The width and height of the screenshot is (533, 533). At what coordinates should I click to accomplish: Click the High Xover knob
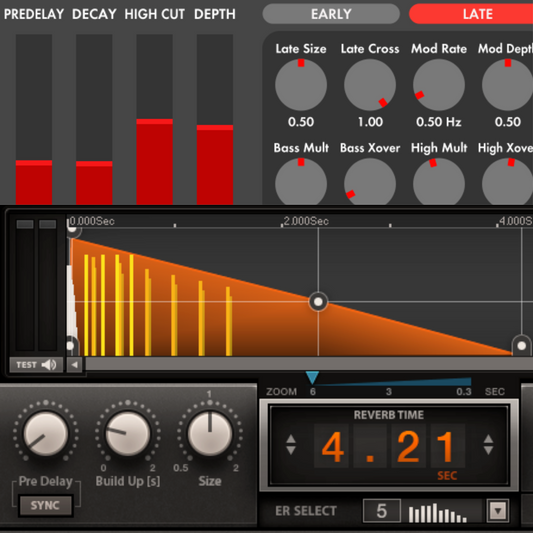click(x=508, y=182)
